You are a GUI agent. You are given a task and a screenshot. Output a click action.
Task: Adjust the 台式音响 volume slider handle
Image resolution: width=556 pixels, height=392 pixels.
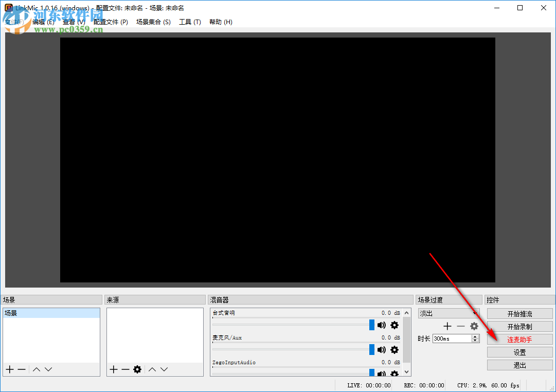pos(372,325)
